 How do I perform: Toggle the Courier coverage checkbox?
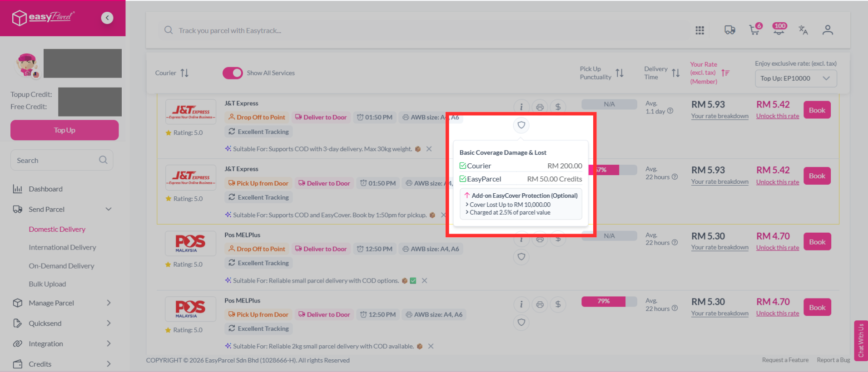tap(462, 166)
